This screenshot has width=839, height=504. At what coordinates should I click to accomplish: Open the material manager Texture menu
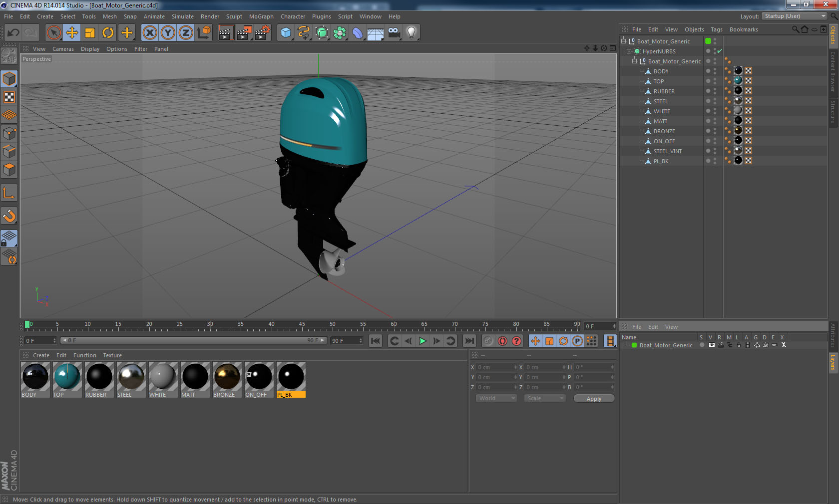(x=112, y=355)
